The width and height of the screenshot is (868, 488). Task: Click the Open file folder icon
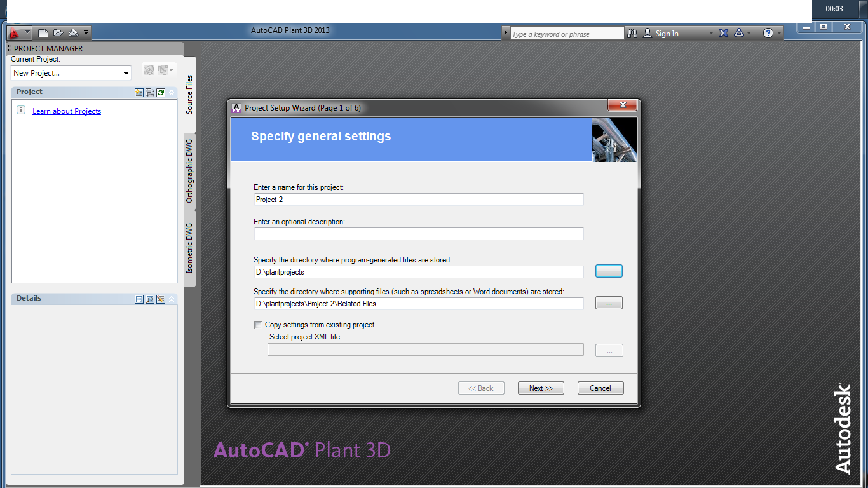click(x=58, y=33)
